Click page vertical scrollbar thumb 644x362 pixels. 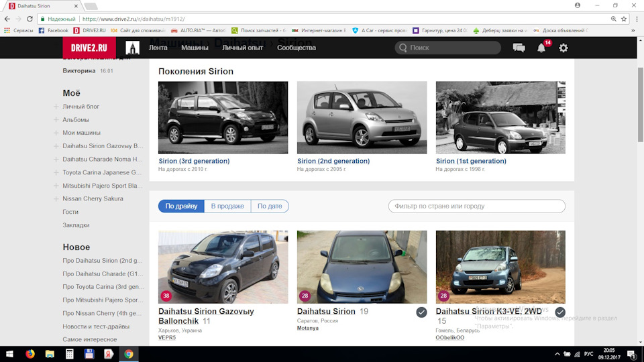pyautogui.click(x=640, y=105)
